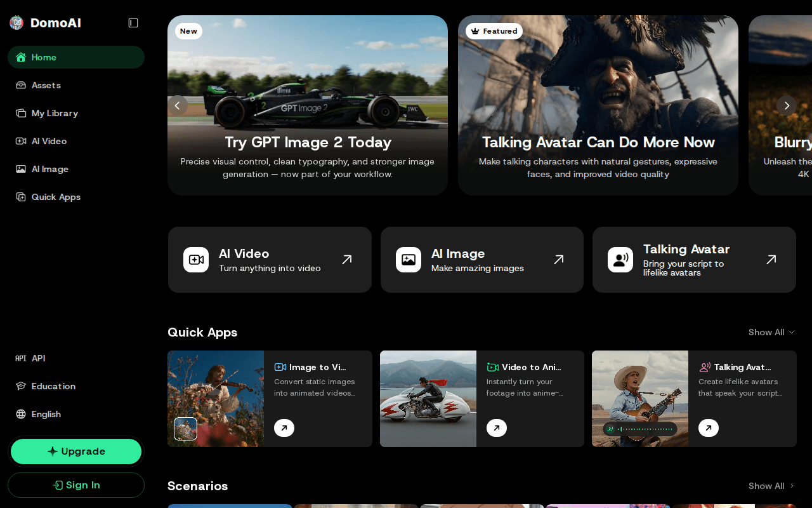Change language from English
This screenshot has height=508, width=812.
click(76, 414)
